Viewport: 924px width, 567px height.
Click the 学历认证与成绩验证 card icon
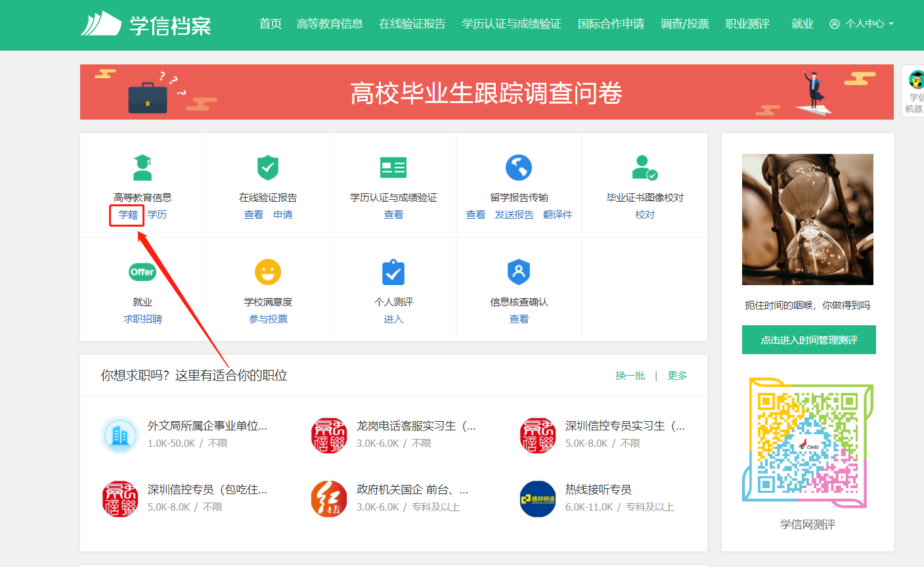(x=393, y=168)
